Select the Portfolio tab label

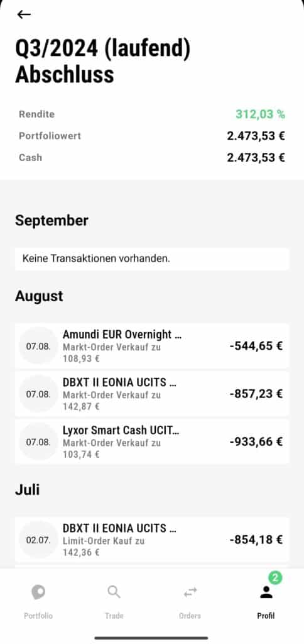click(x=38, y=616)
